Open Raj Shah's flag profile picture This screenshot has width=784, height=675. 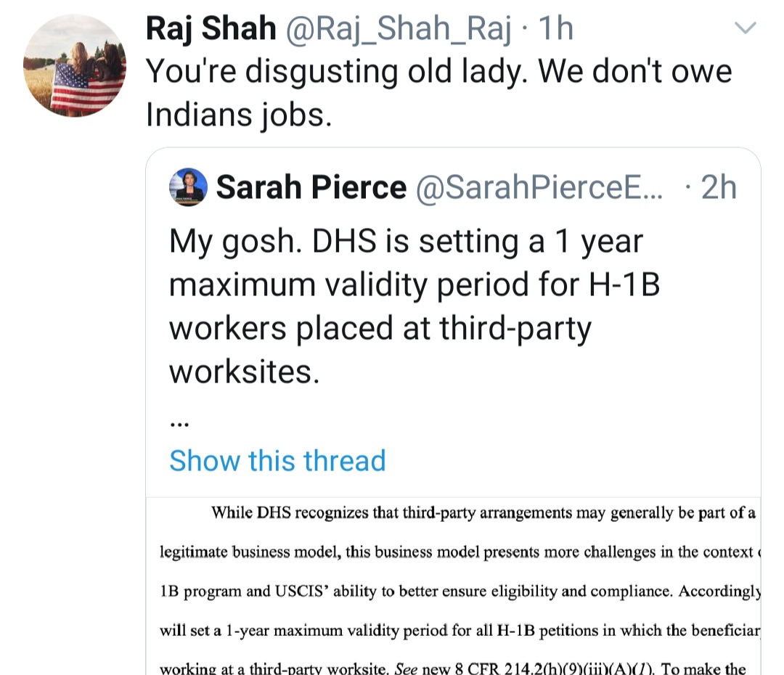tap(75, 65)
